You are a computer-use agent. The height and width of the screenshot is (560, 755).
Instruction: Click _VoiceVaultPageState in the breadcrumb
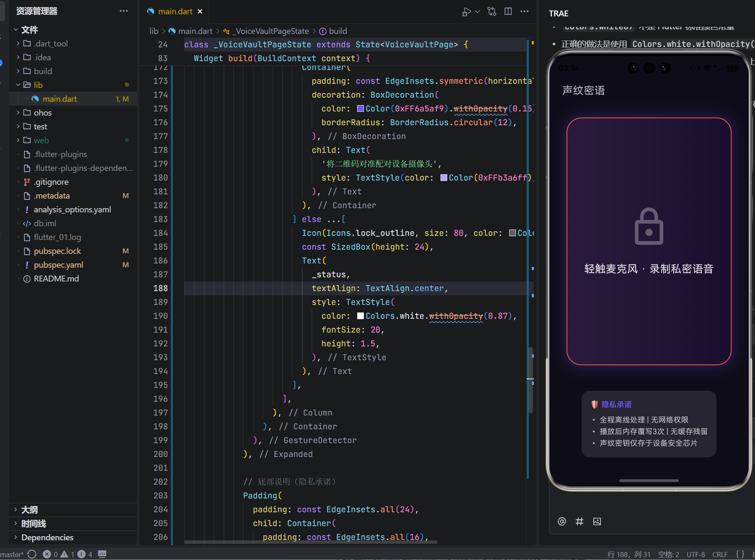(x=271, y=31)
